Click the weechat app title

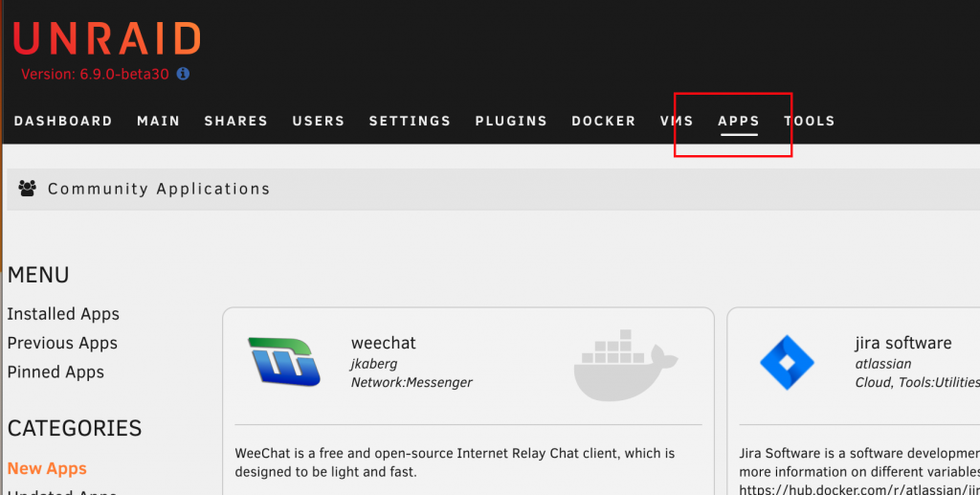point(383,343)
